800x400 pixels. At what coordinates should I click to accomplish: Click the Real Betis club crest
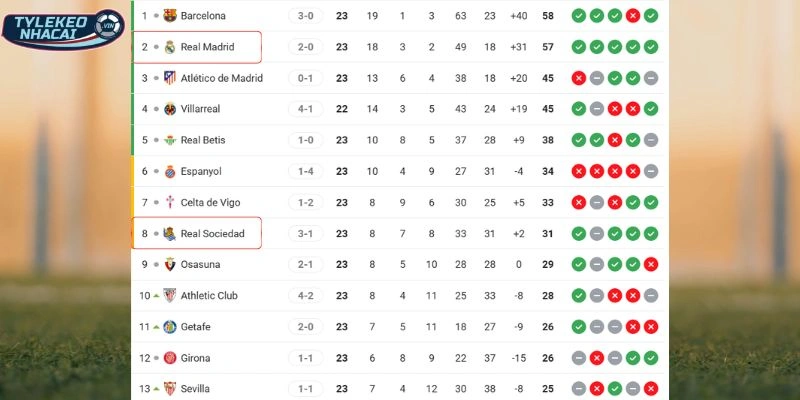[x=170, y=140]
